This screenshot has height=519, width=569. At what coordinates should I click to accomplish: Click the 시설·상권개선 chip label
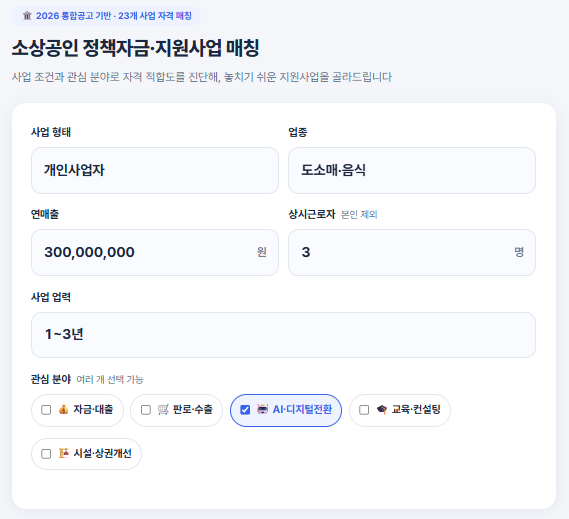coord(103,453)
